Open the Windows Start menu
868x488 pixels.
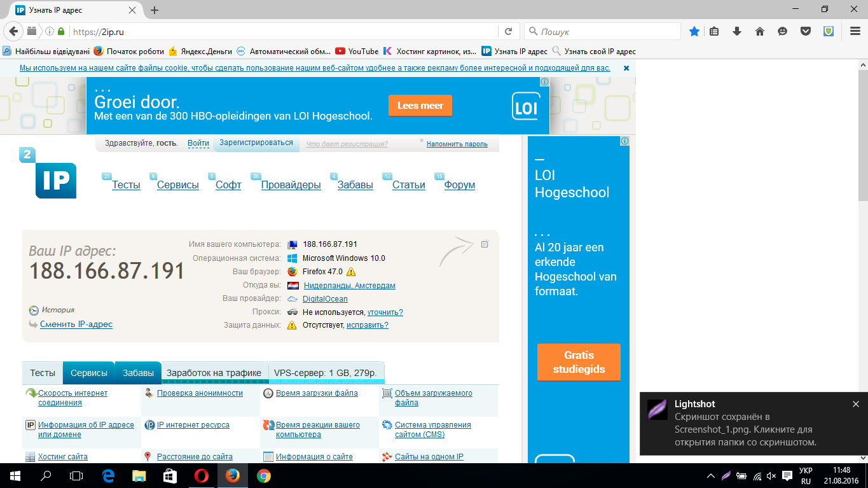[x=14, y=475]
